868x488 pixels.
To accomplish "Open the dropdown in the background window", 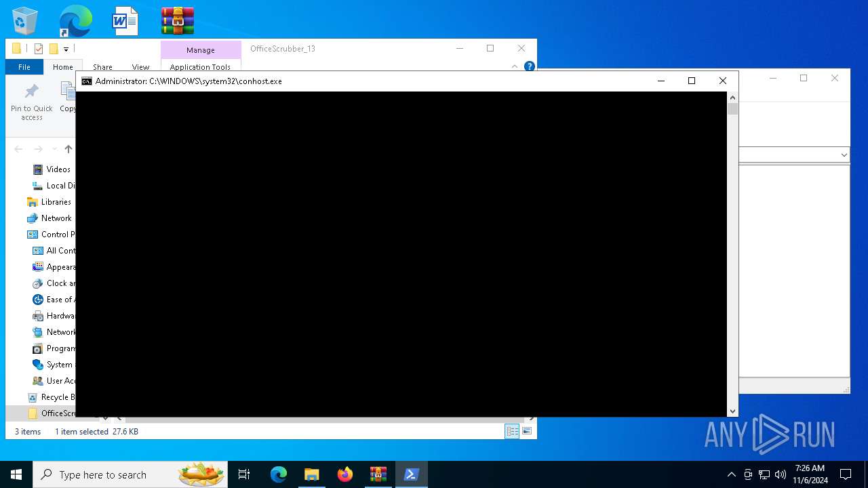I will pyautogui.click(x=844, y=155).
